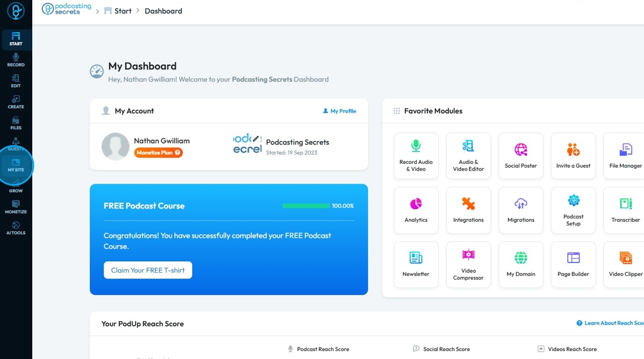
Task: Open the Monetize section in sidebar
Action: 16,207
